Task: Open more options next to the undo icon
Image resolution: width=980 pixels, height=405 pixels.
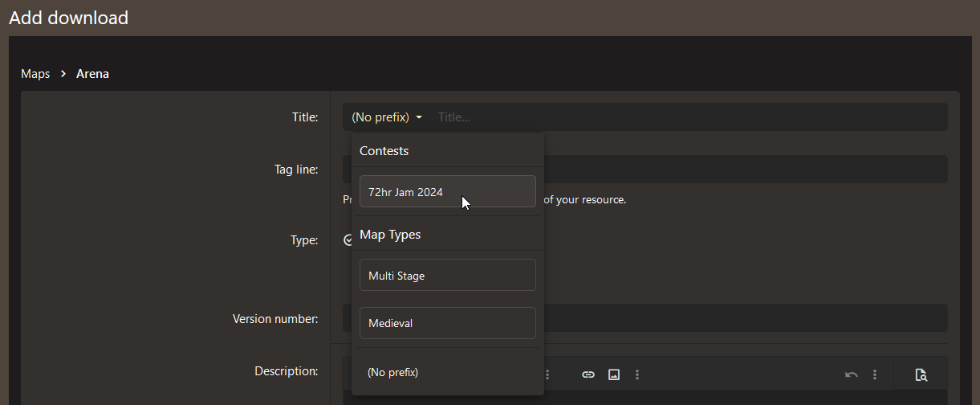Action: [x=875, y=374]
